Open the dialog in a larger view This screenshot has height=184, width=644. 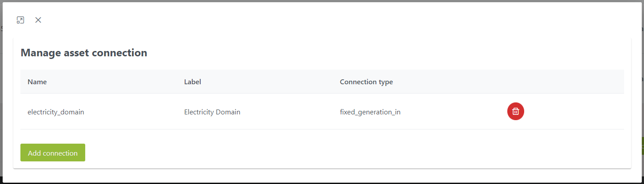coord(20,20)
